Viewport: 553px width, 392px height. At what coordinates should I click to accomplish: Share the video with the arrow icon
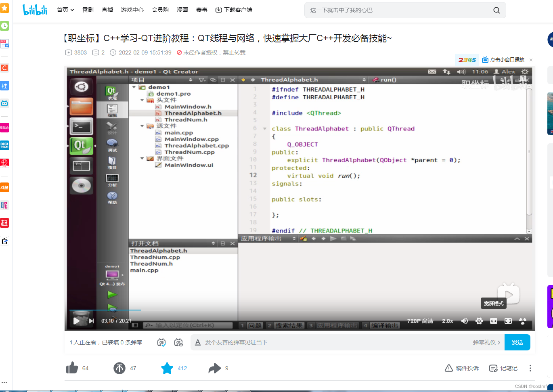[214, 368]
